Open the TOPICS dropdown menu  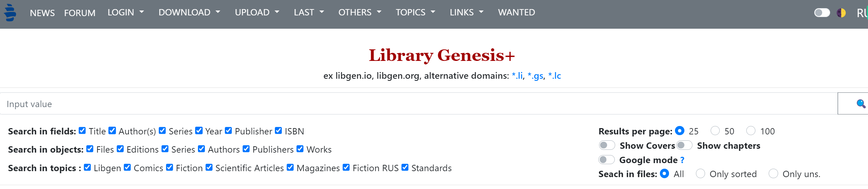pyautogui.click(x=415, y=13)
